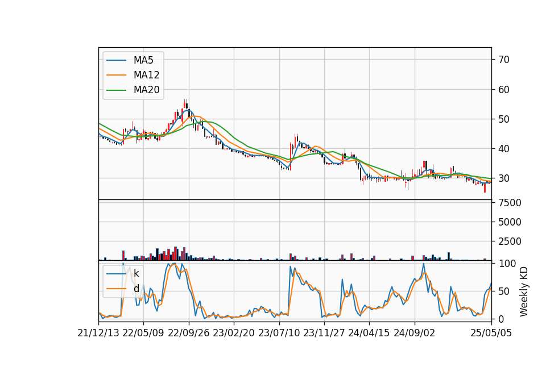Click the Weekly KD axis title
This screenshot has width=546, height=392.
[x=524, y=292]
